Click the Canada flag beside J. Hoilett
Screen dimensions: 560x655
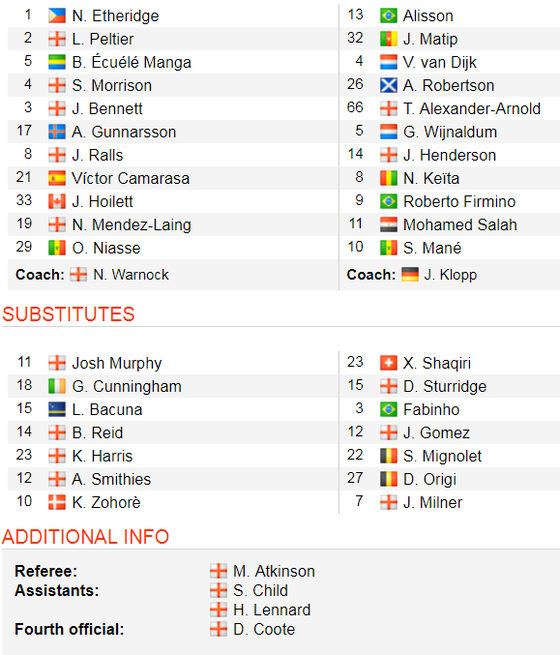57,202
